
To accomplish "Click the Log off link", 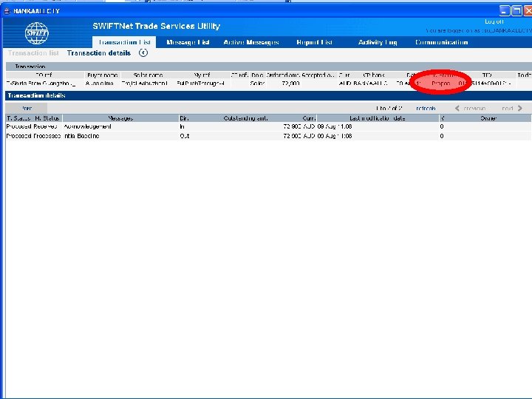I will 494,21.
